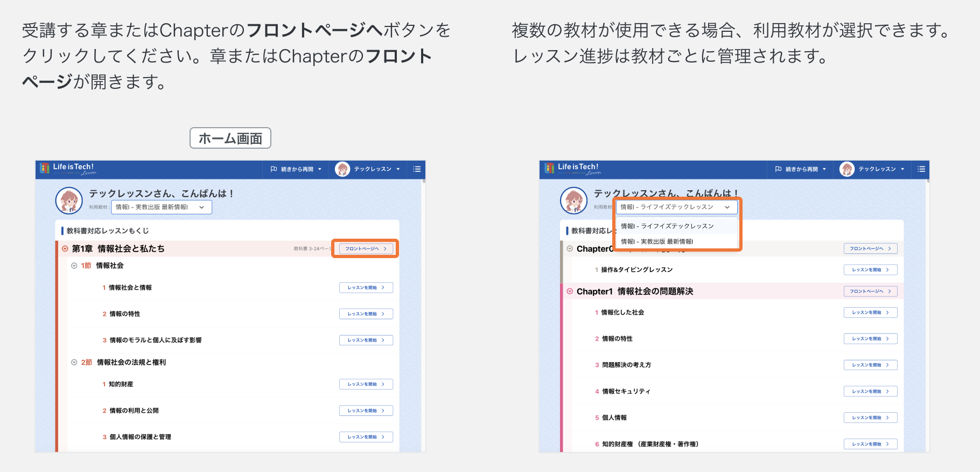
Task: Start lesson 個人情報 in Chapter1
Action: 871,418
